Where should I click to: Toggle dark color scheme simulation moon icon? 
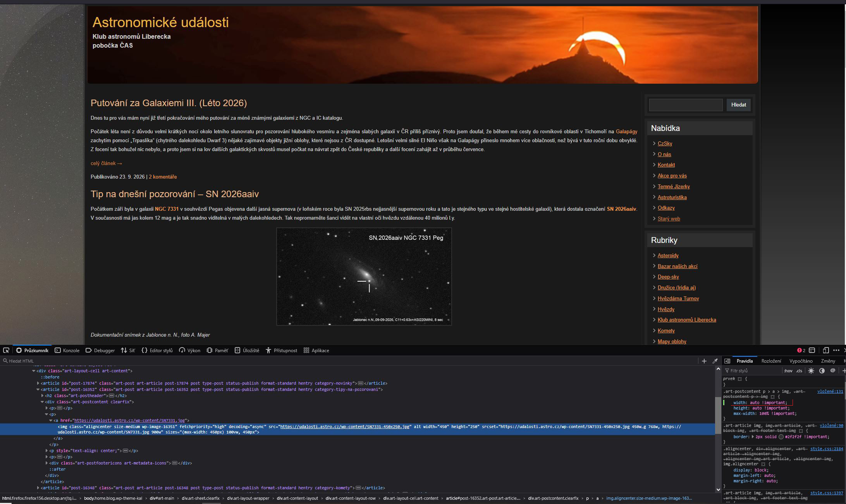click(x=822, y=371)
